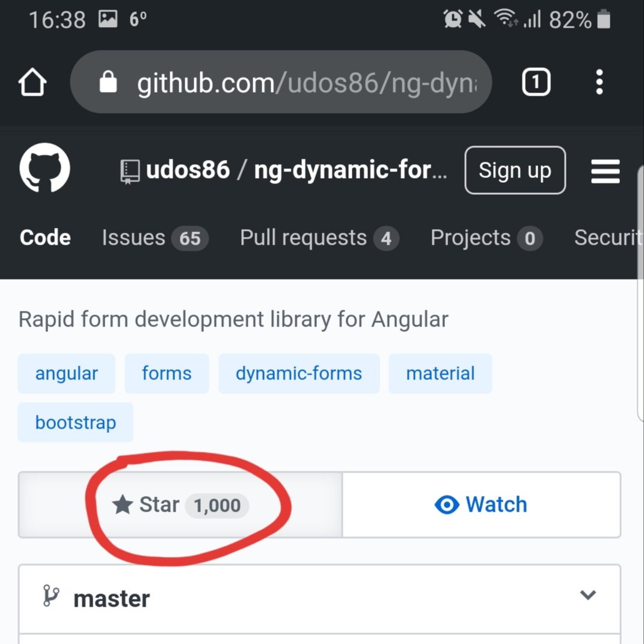Click the 1,000 stargazers count

pyautogui.click(x=217, y=505)
